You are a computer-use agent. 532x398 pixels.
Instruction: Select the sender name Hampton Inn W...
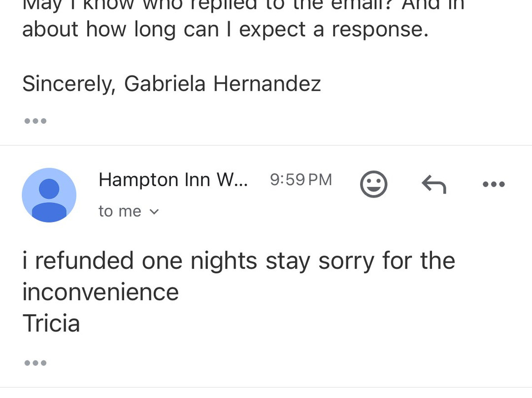[173, 179]
